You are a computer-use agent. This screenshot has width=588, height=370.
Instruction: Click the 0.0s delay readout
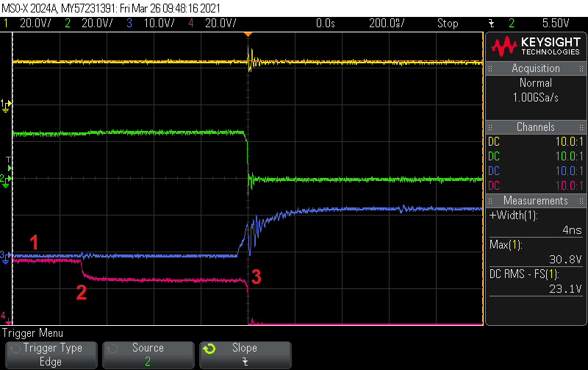pyautogui.click(x=325, y=24)
